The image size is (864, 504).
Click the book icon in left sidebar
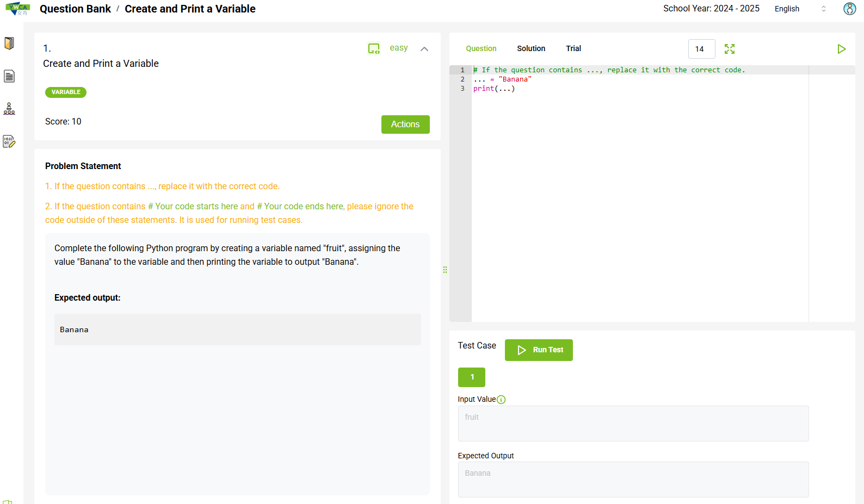pos(9,43)
